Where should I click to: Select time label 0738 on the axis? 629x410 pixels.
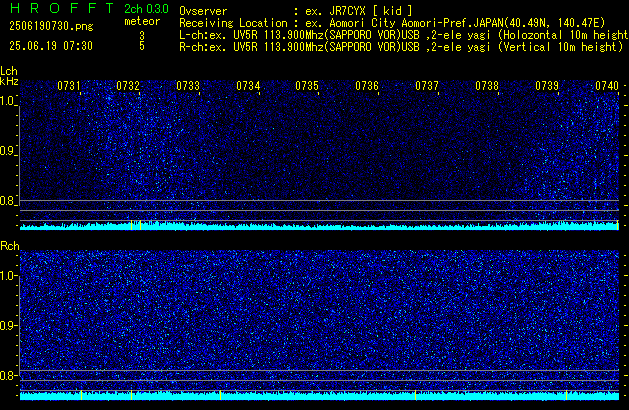[x=487, y=86]
